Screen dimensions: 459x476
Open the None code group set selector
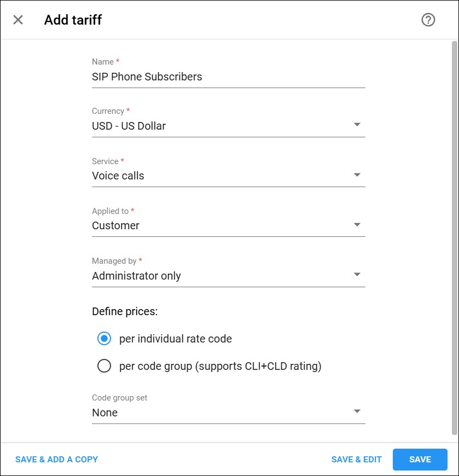click(x=229, y=413)
